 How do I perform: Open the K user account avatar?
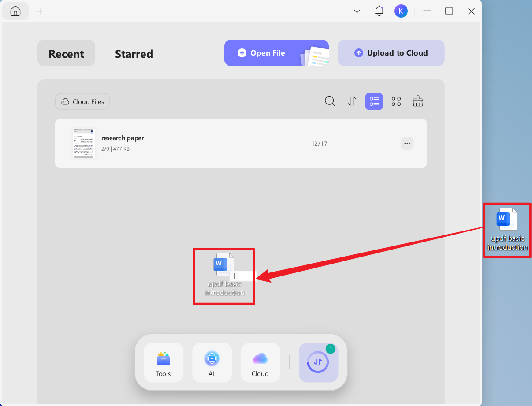point(401,11)
